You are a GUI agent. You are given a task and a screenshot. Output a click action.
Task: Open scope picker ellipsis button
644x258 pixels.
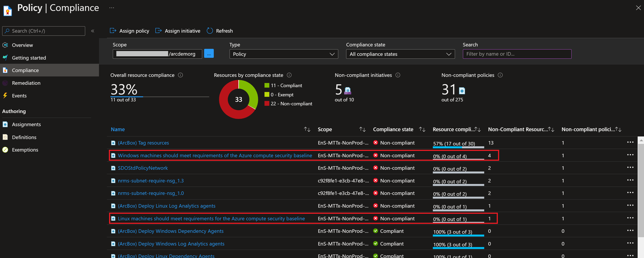click(209, 54)
